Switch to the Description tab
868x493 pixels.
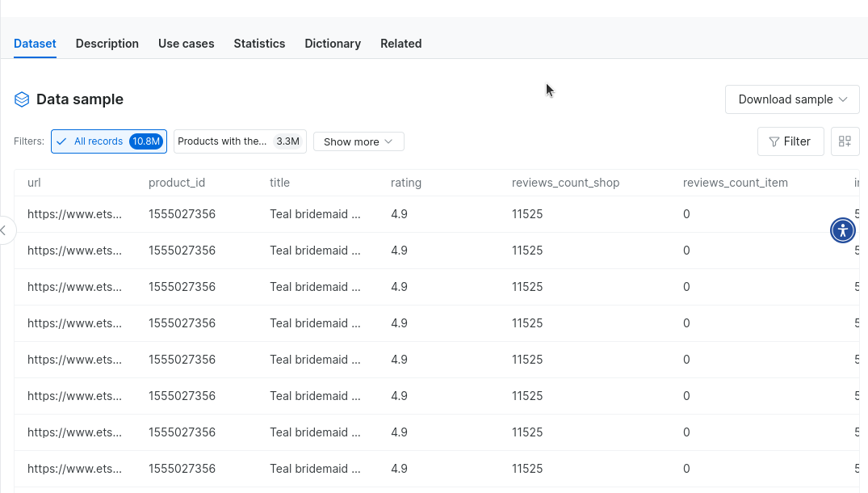point(107,44)
